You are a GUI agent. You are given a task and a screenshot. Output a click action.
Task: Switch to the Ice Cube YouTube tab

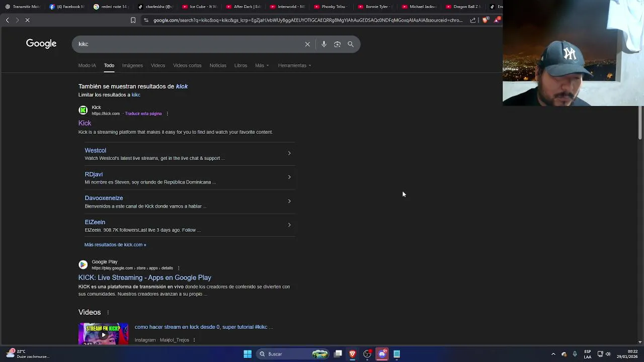coord(200,7)
